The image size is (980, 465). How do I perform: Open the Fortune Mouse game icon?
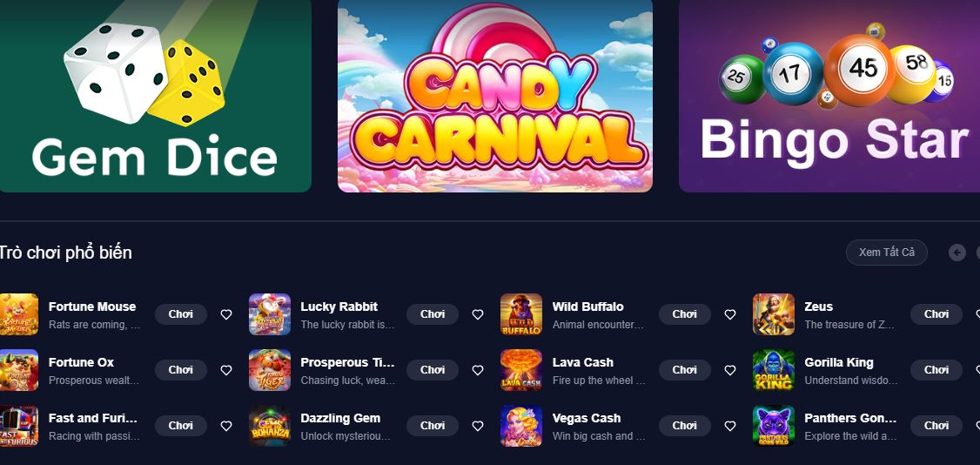pyautogui.click(x=18, y=314)
